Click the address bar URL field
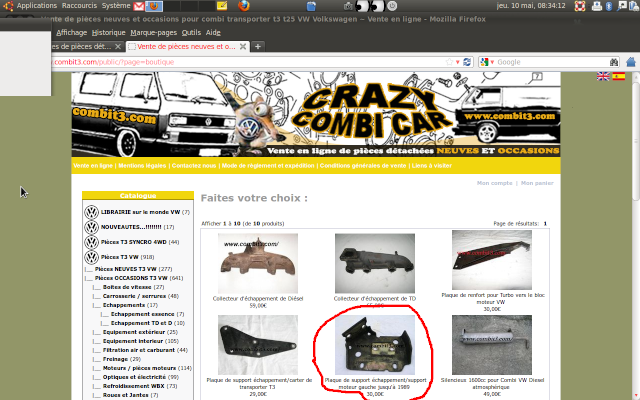The image size is (640, 400). point(248,62)
